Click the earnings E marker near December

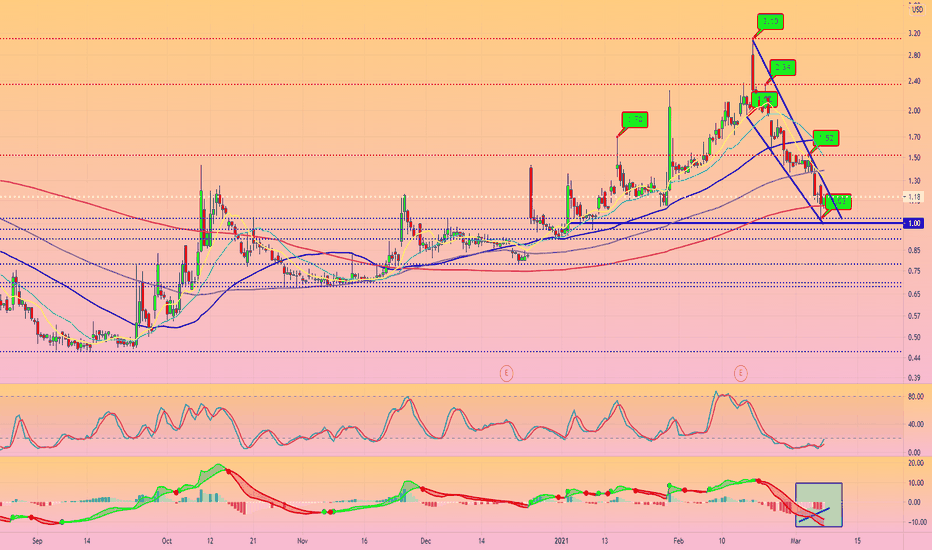click(x=506, y=373)
